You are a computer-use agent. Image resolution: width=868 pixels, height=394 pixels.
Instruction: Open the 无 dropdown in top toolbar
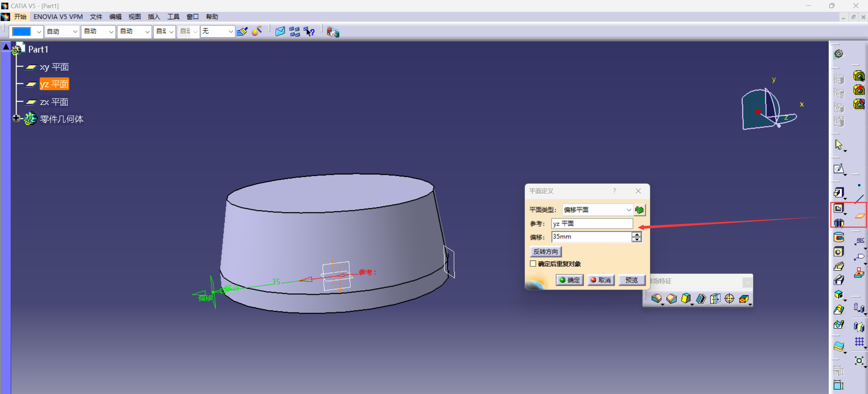[231, 32]
